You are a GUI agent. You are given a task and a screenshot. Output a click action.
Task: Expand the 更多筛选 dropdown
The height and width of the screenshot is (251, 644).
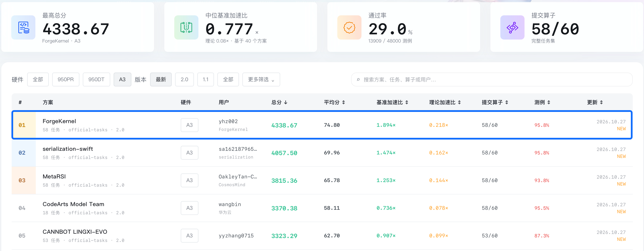click(x=261, y=79)
